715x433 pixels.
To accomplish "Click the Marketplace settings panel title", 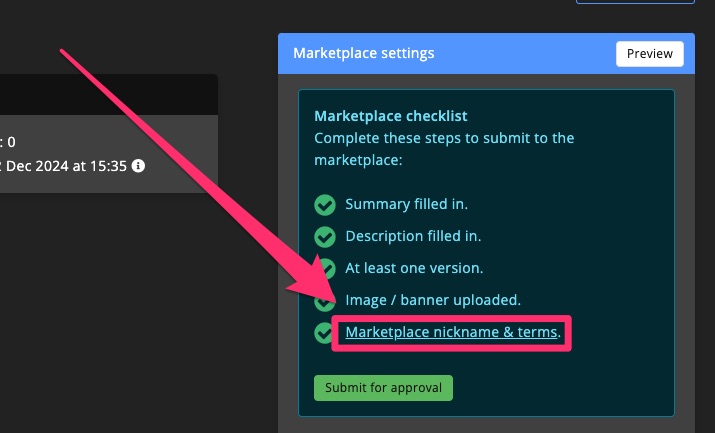I will pyautogui.click(x=363, y=53).
